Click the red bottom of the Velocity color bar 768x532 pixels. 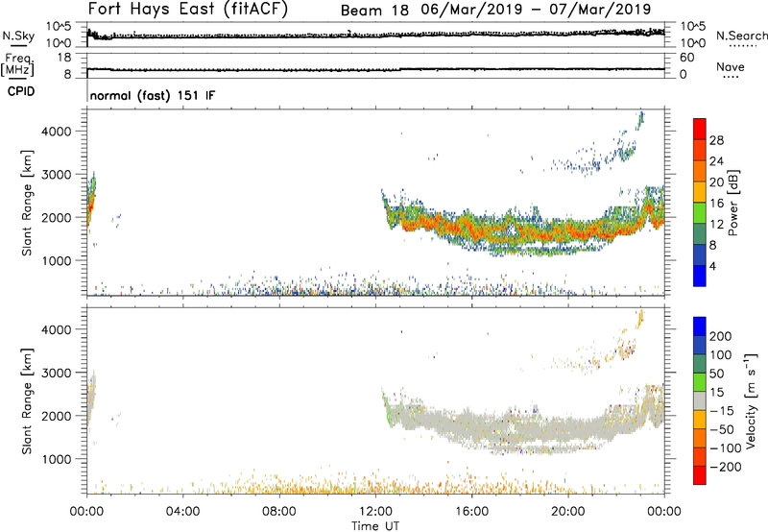700,475
